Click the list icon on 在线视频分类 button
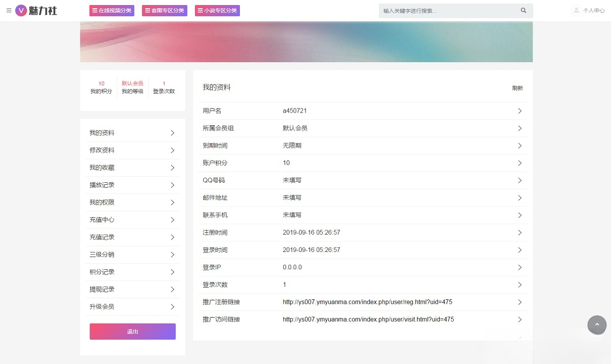 [94, 10]
